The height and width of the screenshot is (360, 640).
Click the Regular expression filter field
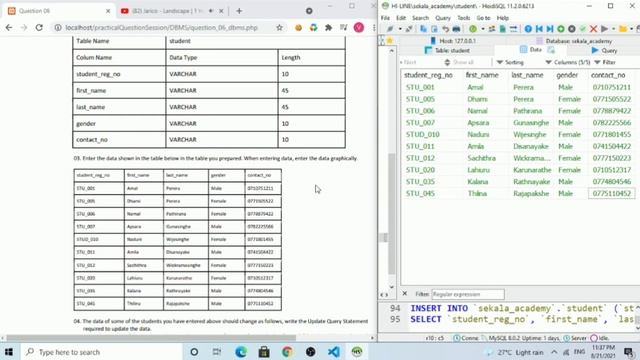468,294
